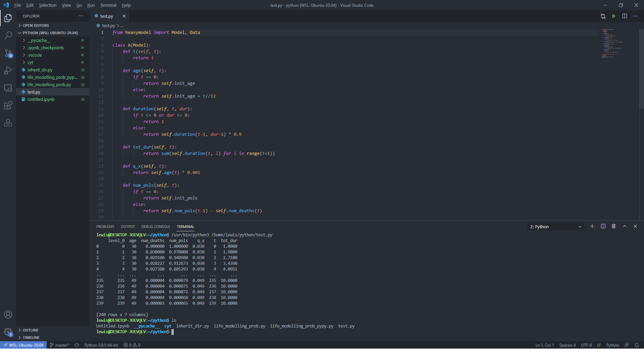Open the Remote Explorer view
This screenshot has height=362, width=644.
[8, 88]
